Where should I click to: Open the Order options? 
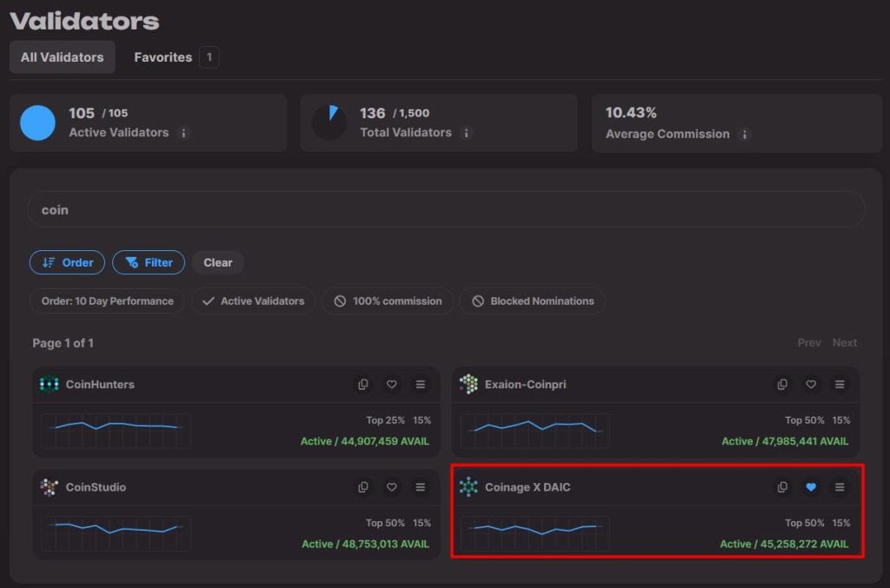(x=67, y=262)
